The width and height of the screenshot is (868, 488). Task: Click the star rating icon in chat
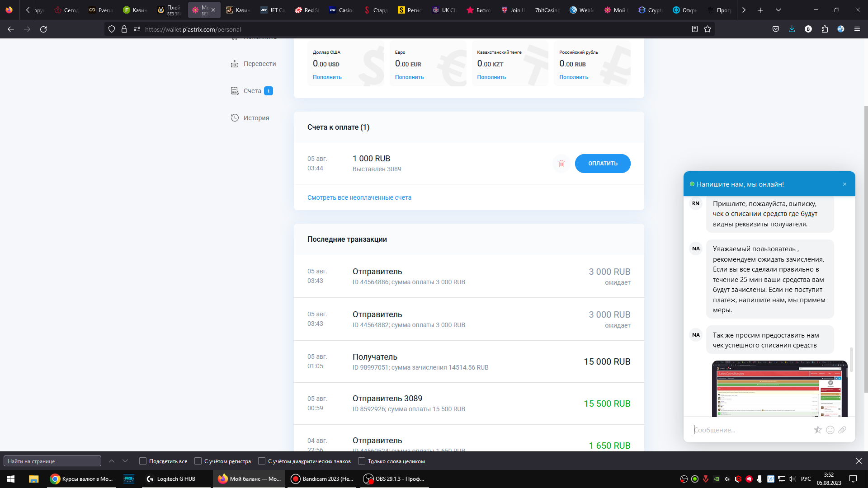(817, 430)
